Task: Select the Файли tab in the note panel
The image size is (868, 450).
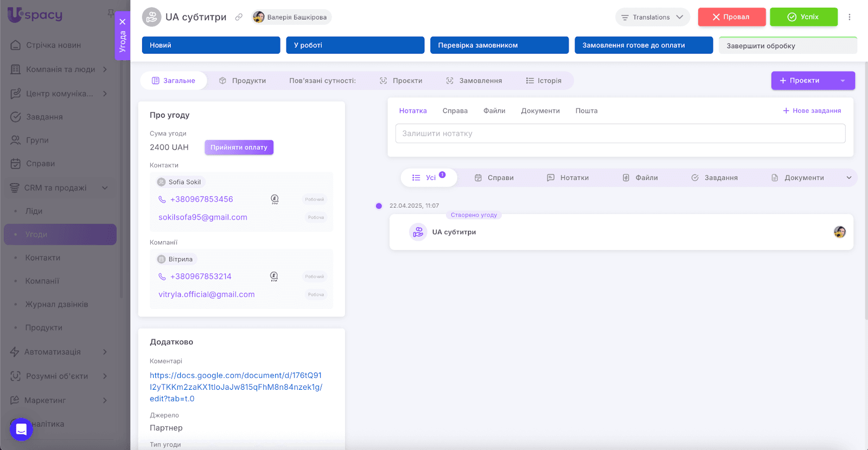Action: (494, 111)
